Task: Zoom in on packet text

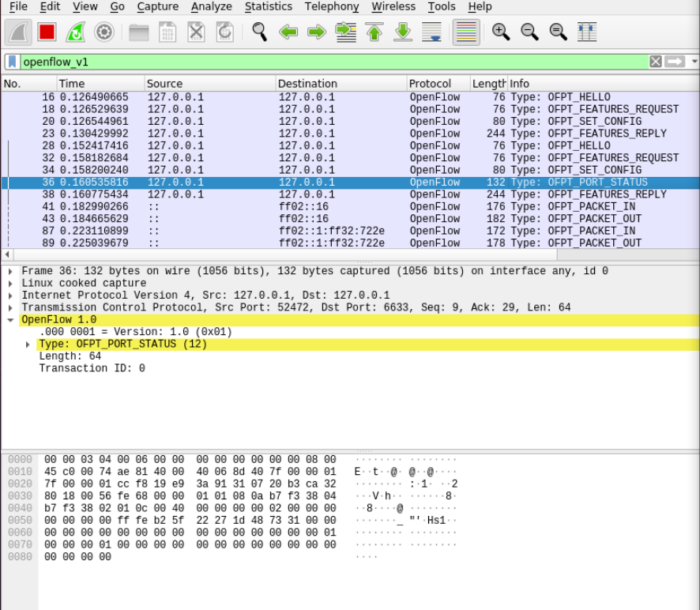Action: pyautogui.click(x=500, y=32)
